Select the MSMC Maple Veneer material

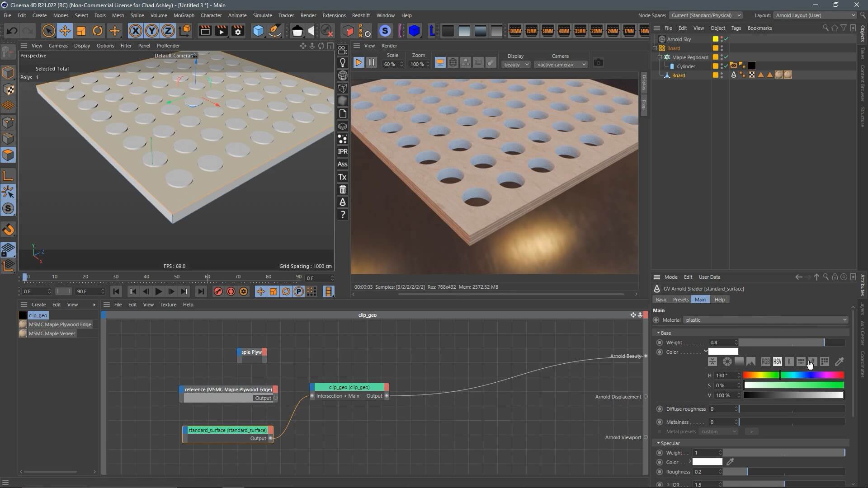pyautogui.click(x=52, y=333)
